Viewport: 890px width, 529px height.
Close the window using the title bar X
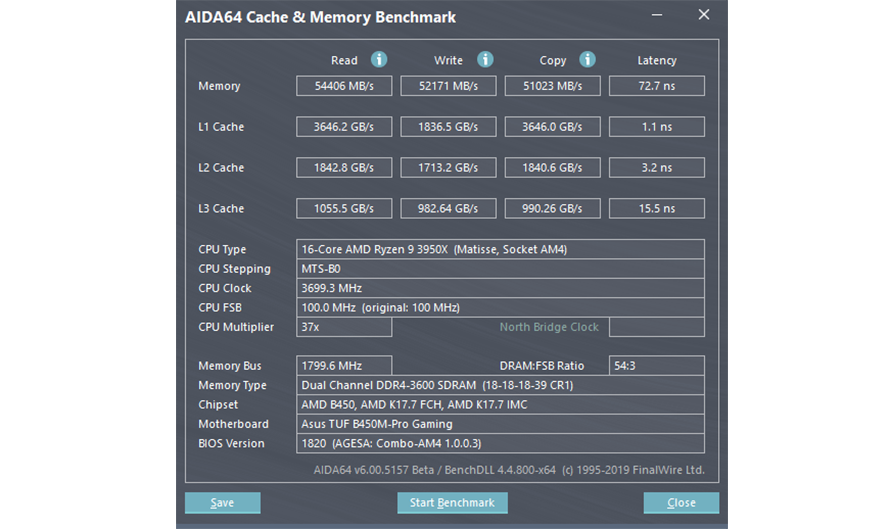click(x=704, y=16)
